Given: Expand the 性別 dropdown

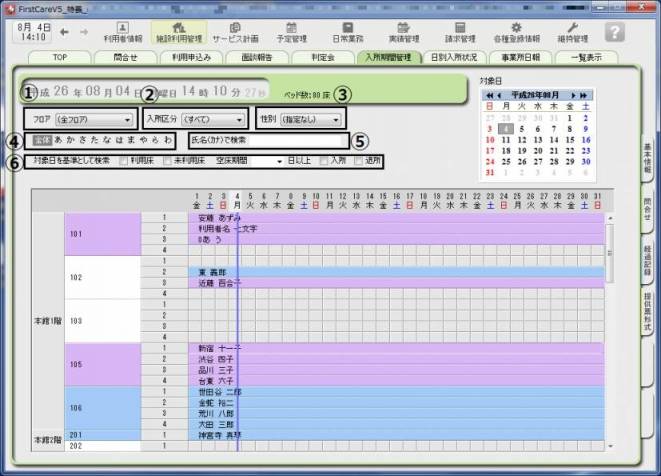Looking at the screenshot, I should (301, 120).
